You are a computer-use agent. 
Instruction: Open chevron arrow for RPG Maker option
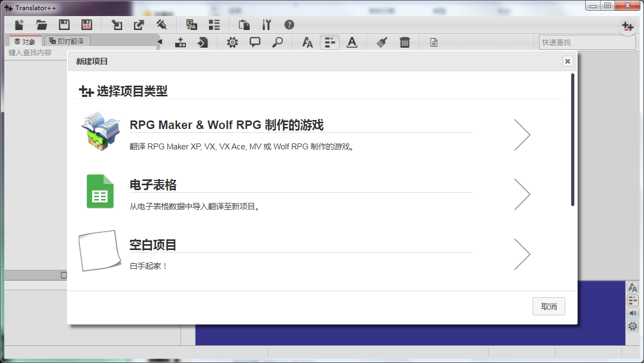click(x=522, y=134)
